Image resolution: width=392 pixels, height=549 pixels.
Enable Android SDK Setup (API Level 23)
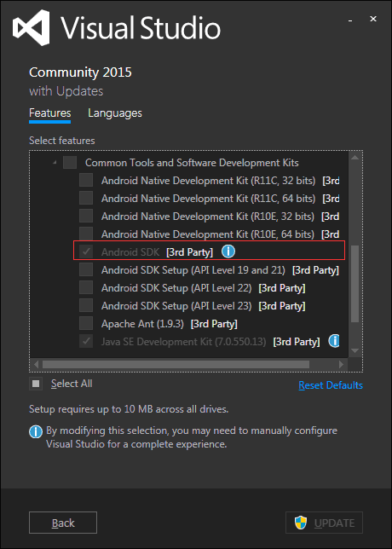click(x=86, y=305)
